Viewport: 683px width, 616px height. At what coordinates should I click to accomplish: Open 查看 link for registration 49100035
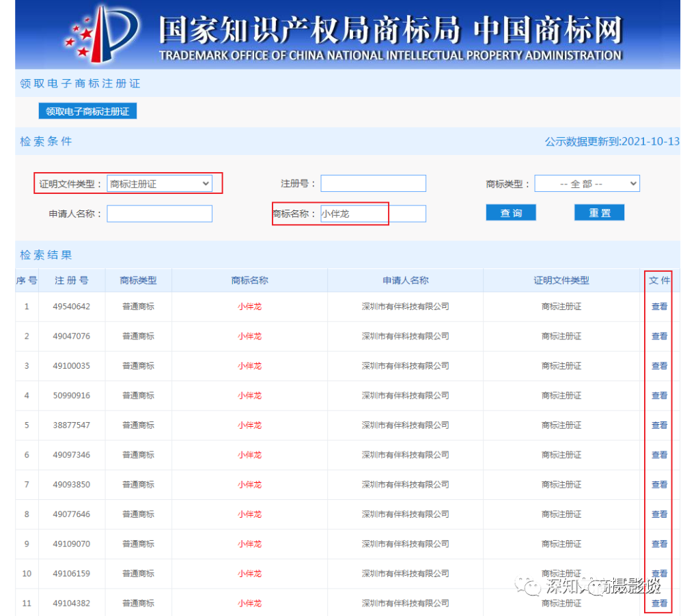659,365
